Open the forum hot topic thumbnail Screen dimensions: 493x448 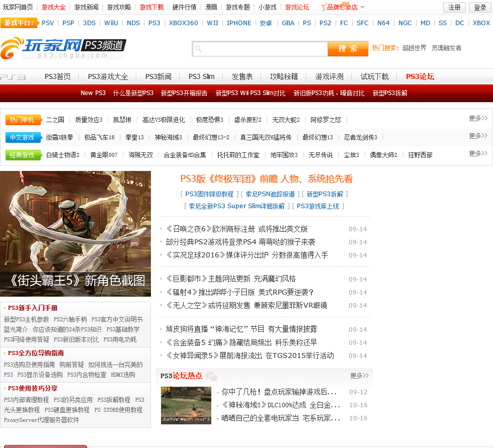click(186, 405)
